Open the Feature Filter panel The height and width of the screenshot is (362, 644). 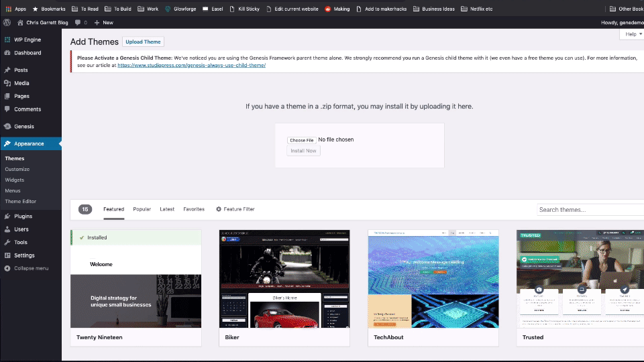click(x=235, y=209)
